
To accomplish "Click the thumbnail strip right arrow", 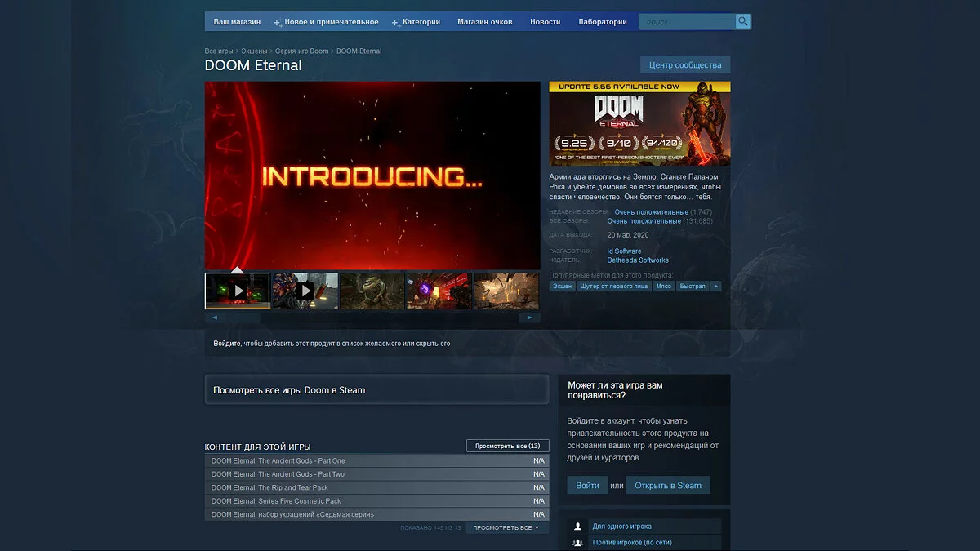I will point(530,318).
